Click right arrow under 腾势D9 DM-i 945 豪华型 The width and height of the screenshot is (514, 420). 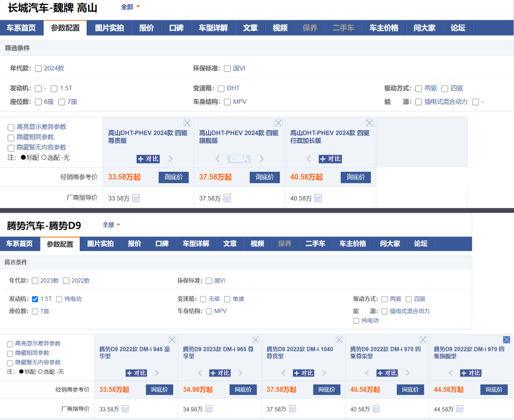(x=157, y=373)
